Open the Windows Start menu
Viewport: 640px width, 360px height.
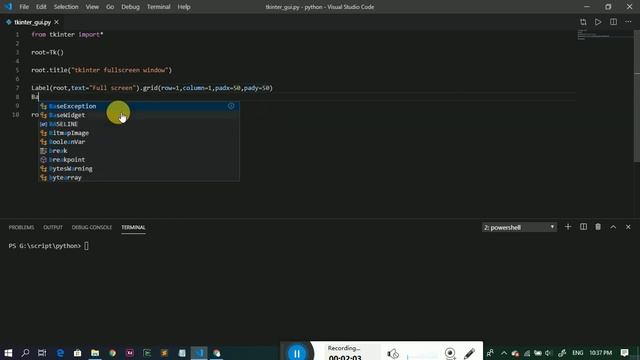[x=8, y=353]
